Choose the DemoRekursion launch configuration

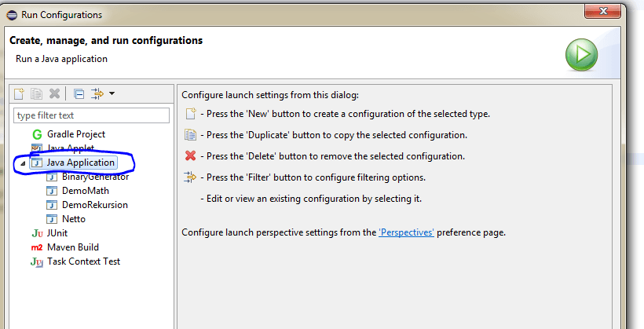pos(94,205)
